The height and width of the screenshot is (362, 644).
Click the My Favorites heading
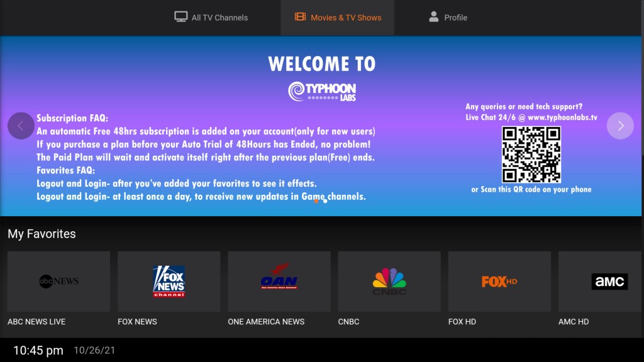pyautogui.click(x=42, y=234)
